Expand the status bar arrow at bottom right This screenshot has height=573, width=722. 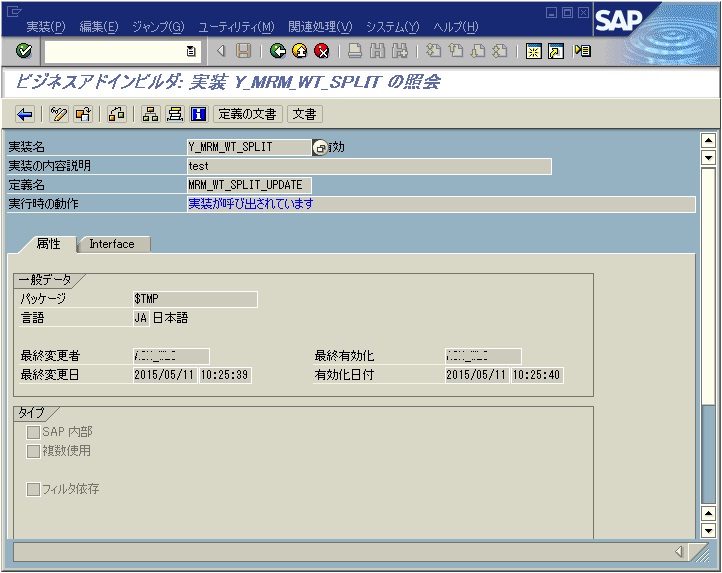(x=678, y=551)
